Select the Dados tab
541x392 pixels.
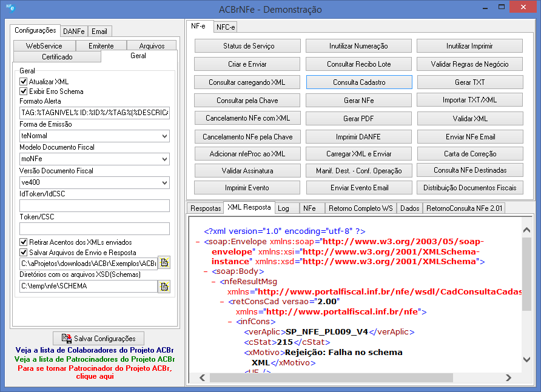coord(410,208)
